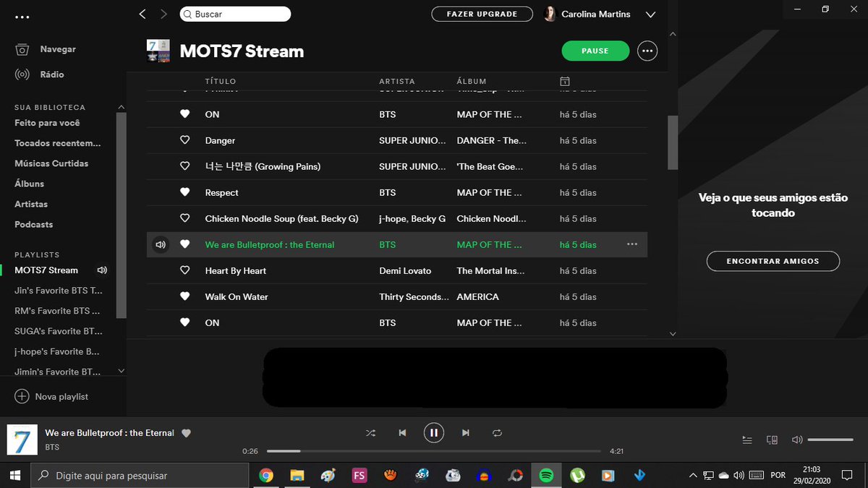Mute using the volume speaker icon
Screen dimensions: 868x488
click(x=797, y=440)
